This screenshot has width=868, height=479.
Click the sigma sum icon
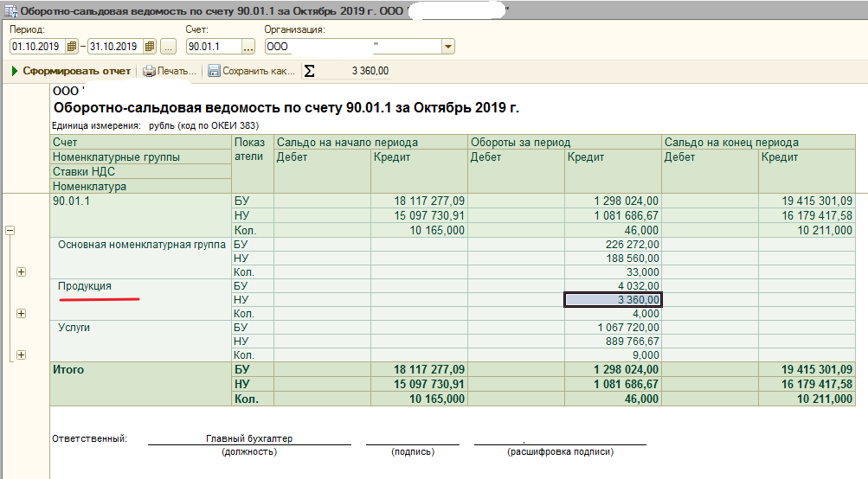coord(310,71)
